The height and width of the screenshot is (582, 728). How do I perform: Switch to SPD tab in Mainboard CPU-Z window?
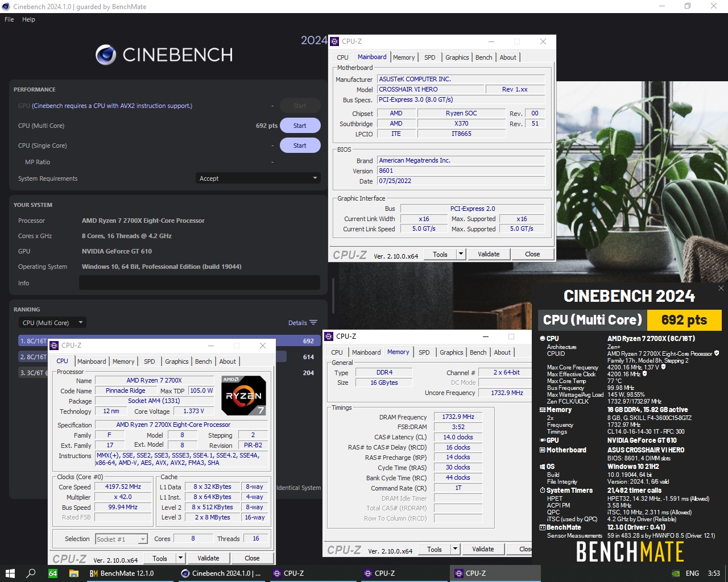[x=430, y=57]
